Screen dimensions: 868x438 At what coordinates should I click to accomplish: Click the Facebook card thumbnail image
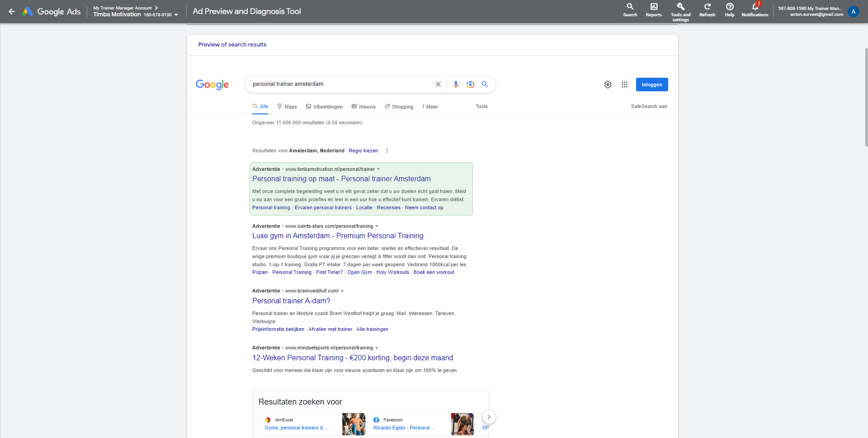[x=462, y=424]
